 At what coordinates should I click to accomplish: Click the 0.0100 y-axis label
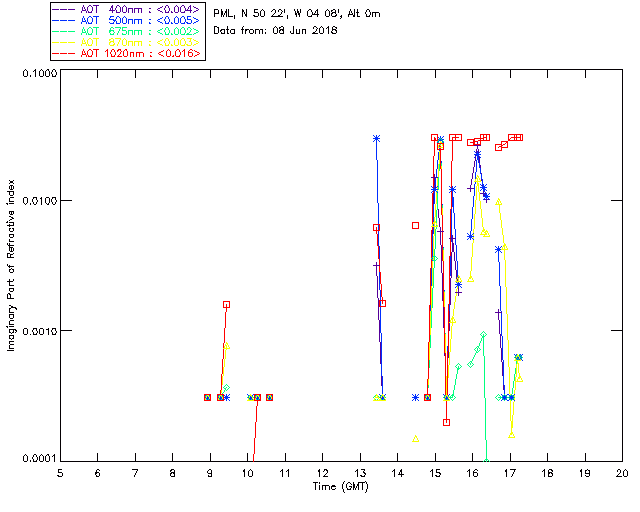(40, 201)
